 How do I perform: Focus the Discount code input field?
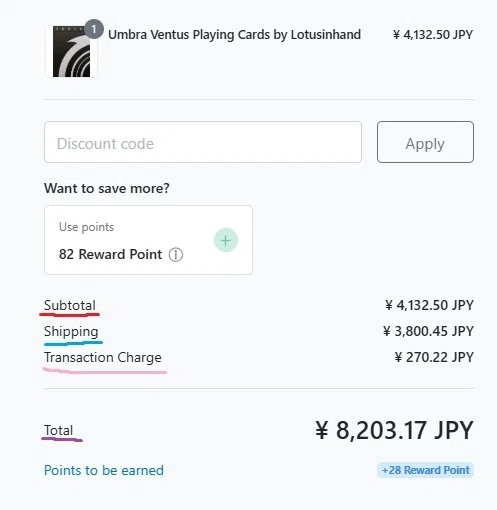click(x=203, y=142)
